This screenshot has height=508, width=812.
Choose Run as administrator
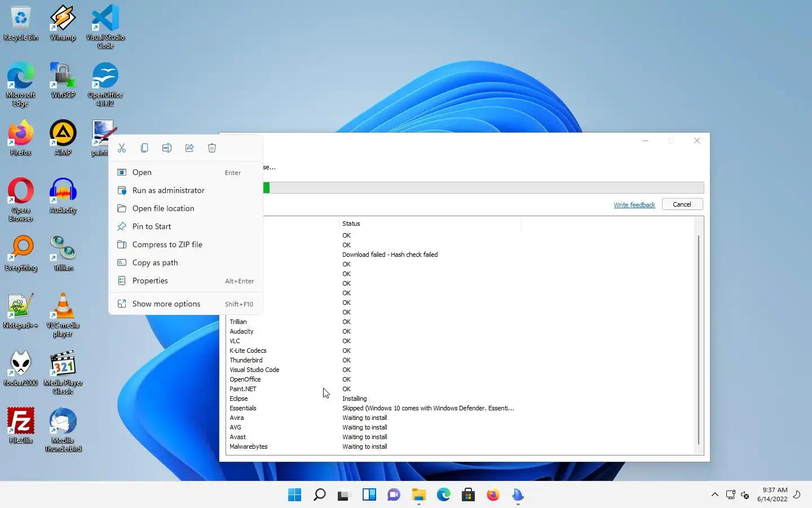click(x=186, y=191)
